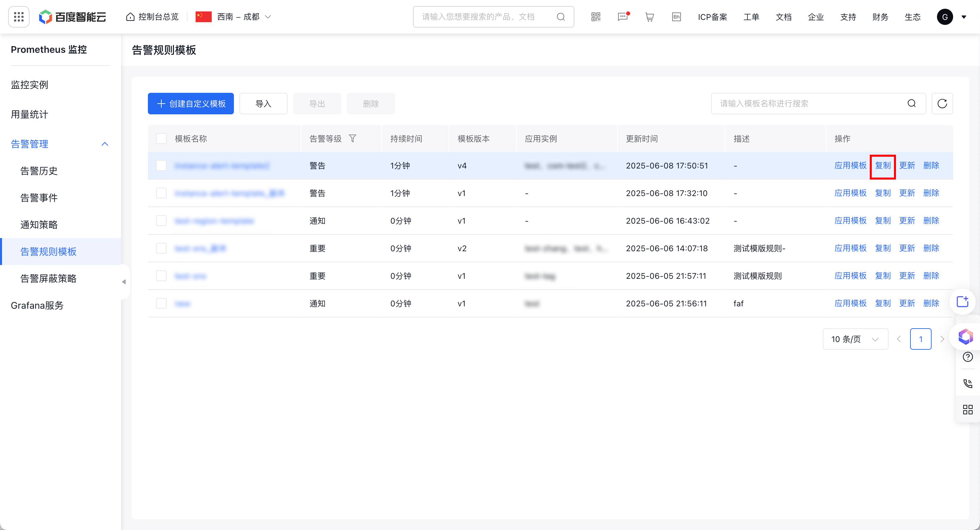Open the 10 条/页 page size dropdown
Viewport: 980px width, 530px height.
tap(855, 339)
